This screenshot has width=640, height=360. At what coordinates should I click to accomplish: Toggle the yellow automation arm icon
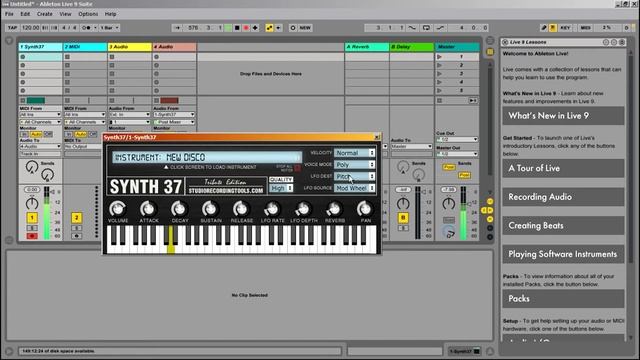(269, 28)
